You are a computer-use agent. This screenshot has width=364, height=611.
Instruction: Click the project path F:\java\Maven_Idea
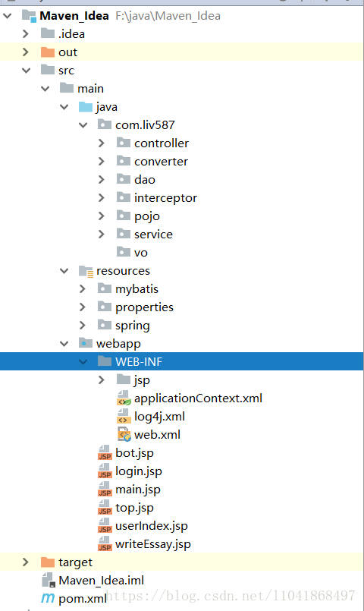point(168,16)
